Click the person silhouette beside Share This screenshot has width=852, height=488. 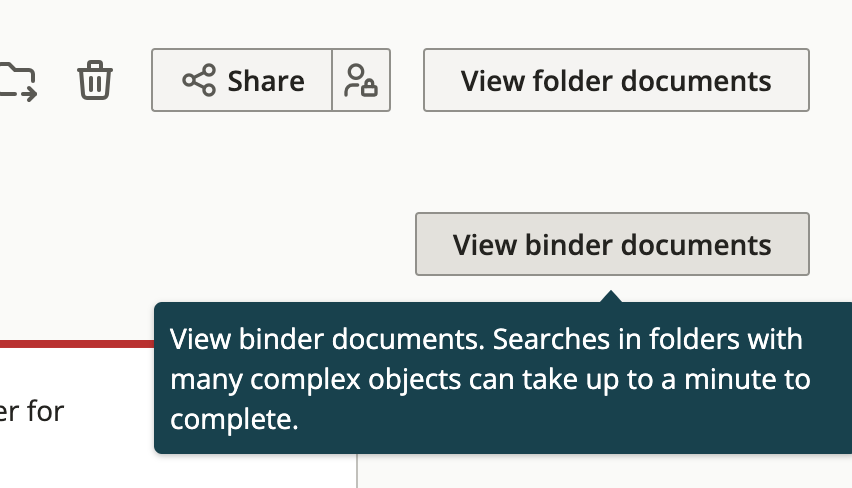[354, 80]
